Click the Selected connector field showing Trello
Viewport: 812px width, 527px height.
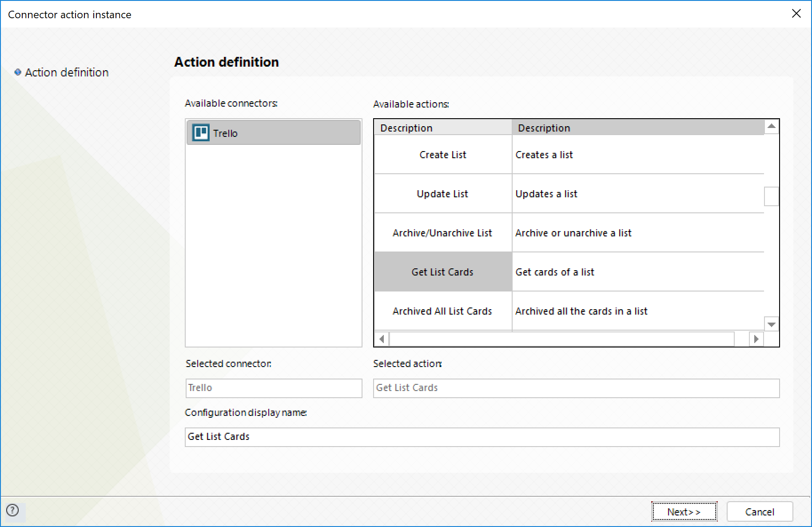(x=274, y=388)
